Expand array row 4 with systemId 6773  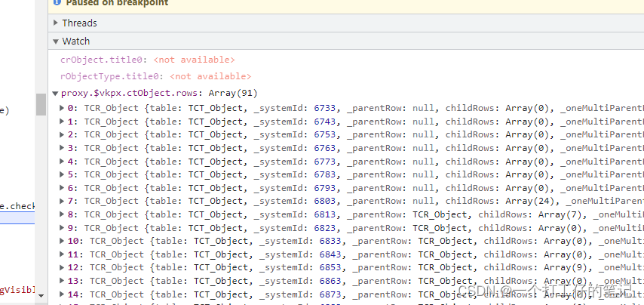coord(62,161)
